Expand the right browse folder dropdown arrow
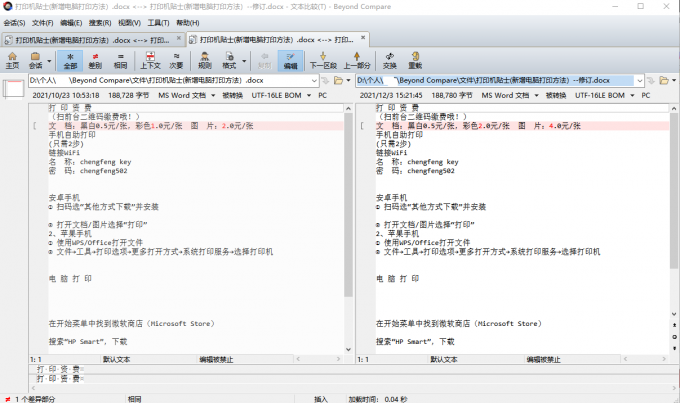Image resolution: width=680 pixels, height=403 pixels. (x=673, y=80)
